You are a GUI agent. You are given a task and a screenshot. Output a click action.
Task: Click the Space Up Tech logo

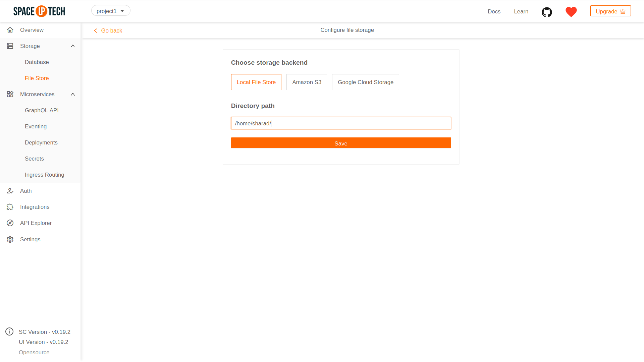[x=39, y=11]
